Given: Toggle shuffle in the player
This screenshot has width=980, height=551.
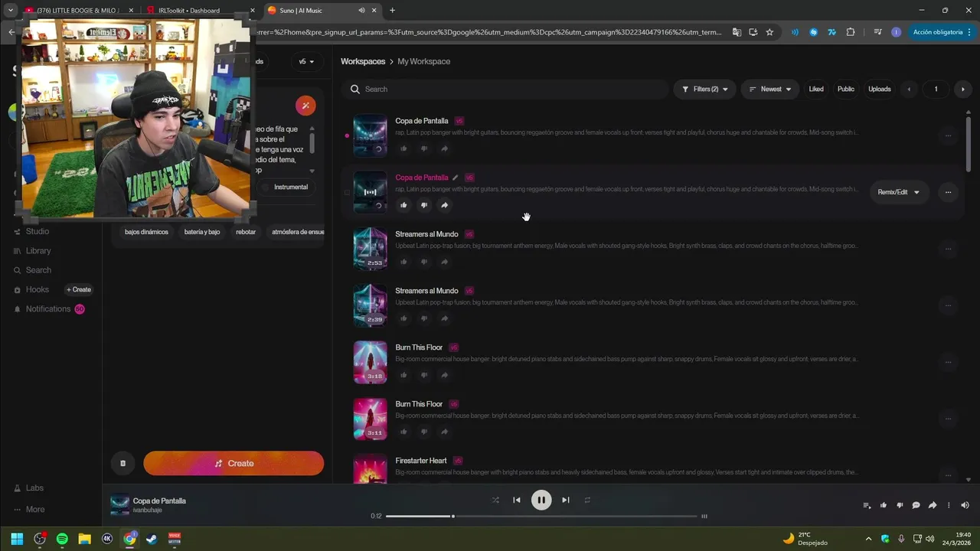Looking at the screenshot, I should pyautogui.click(x=495, y=500).
